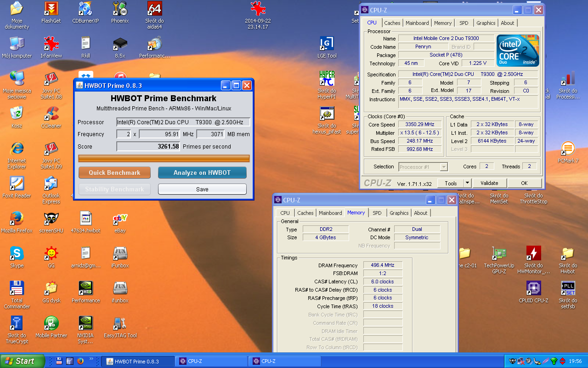This screenshot has height=368, width=588.
Task: Open the FlashGet desktop icon
Action: point(51,8)
